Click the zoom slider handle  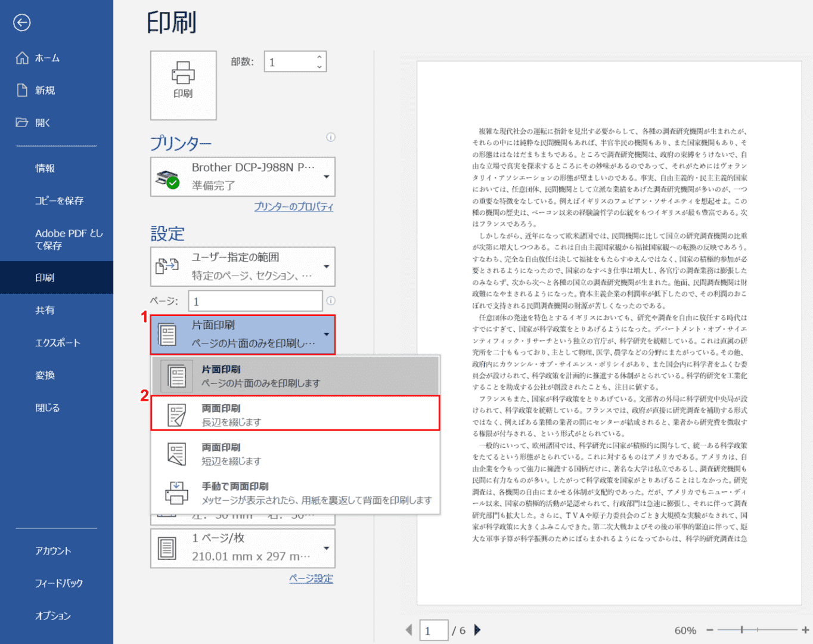741,630
